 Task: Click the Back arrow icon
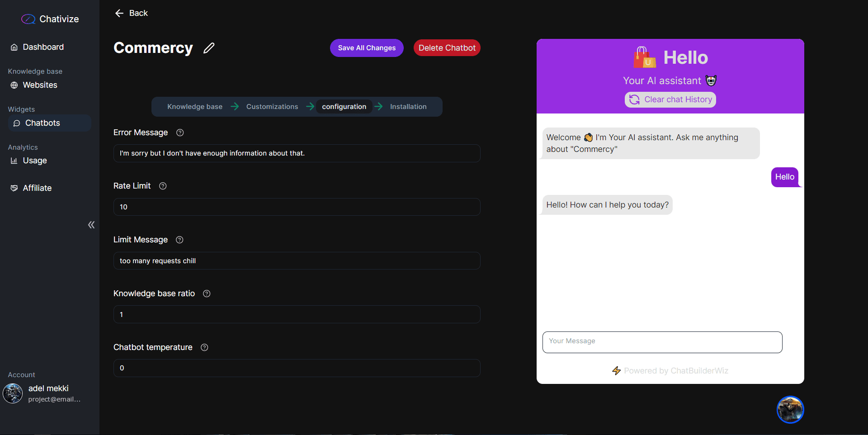coord(119,13)
